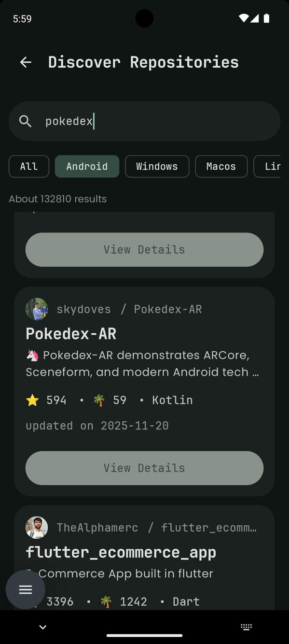
Task: Enable the Macos filter chip
Action: click(x=221, y=166)
